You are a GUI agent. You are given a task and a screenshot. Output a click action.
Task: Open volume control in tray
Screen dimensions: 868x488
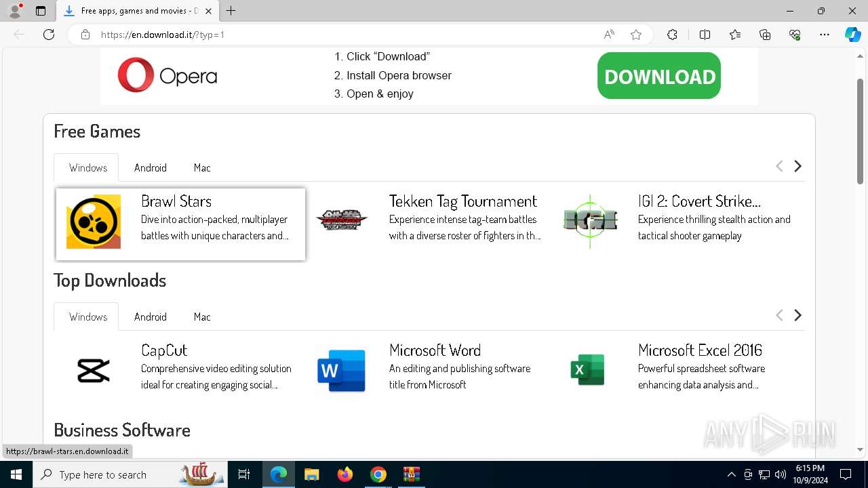point(781,474)
